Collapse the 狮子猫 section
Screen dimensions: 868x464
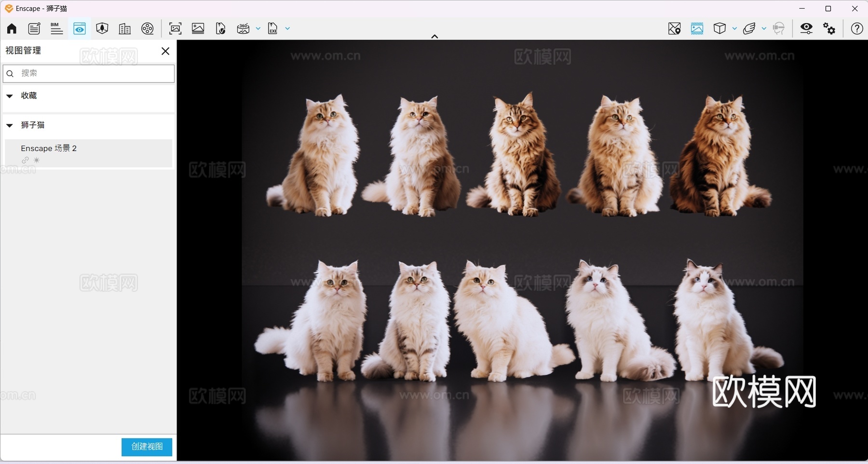10,125
